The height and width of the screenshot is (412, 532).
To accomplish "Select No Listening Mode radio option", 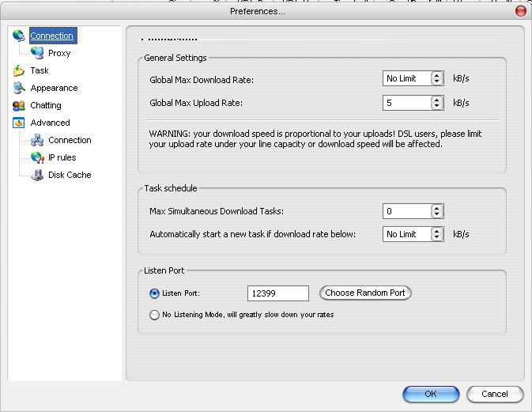I will click(x=155, y=315).
